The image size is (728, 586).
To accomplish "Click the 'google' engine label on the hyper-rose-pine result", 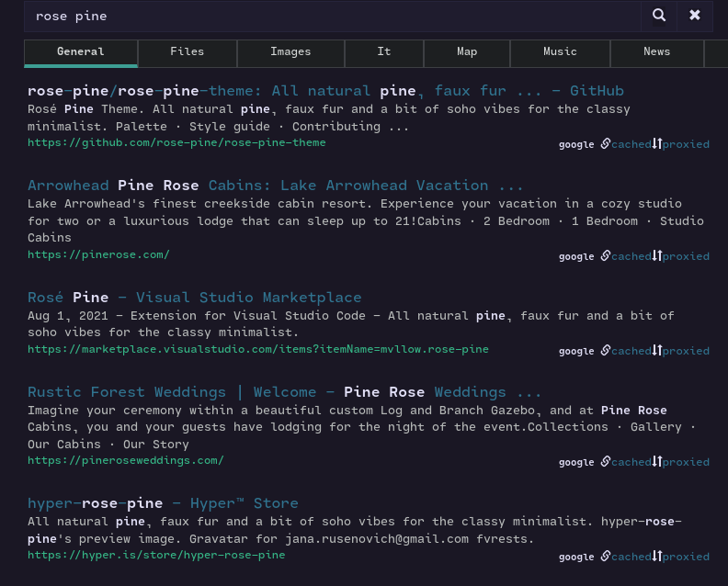I will point(576,558).
